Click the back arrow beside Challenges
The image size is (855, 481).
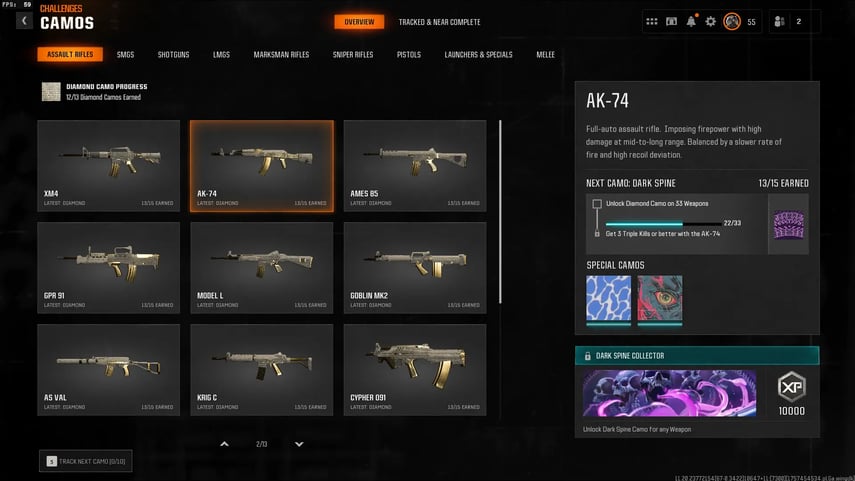(x=24, y=21)
